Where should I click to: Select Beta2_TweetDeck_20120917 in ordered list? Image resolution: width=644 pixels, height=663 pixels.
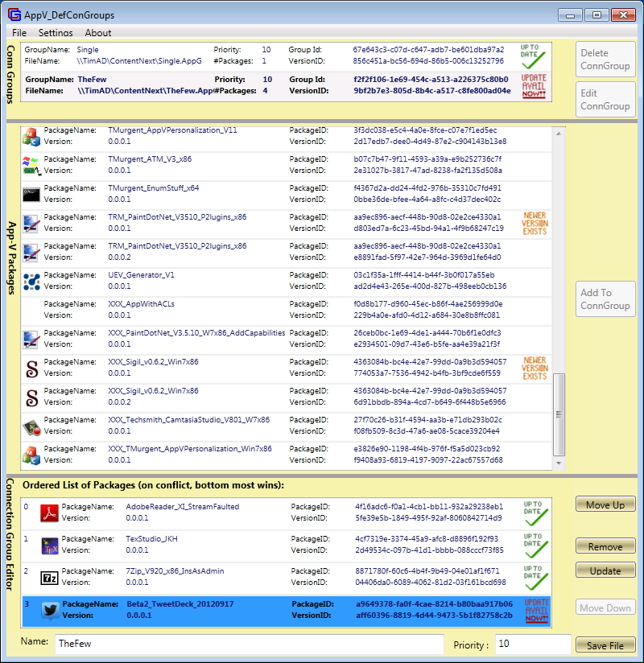[287, 611]
